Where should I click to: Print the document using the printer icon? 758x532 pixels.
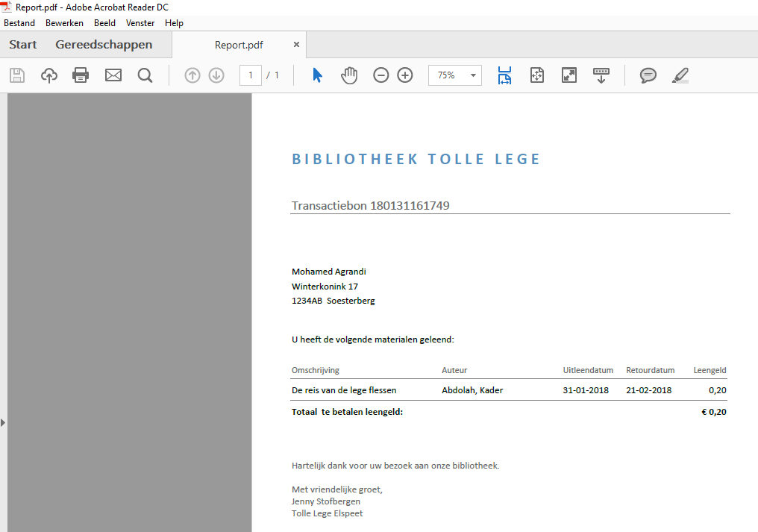click(81, 75)
